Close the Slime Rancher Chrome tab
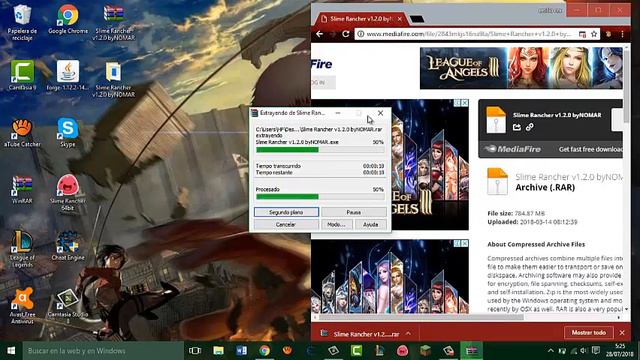Image resolution: width=640 pixels, height=360 pixels. 400,19
